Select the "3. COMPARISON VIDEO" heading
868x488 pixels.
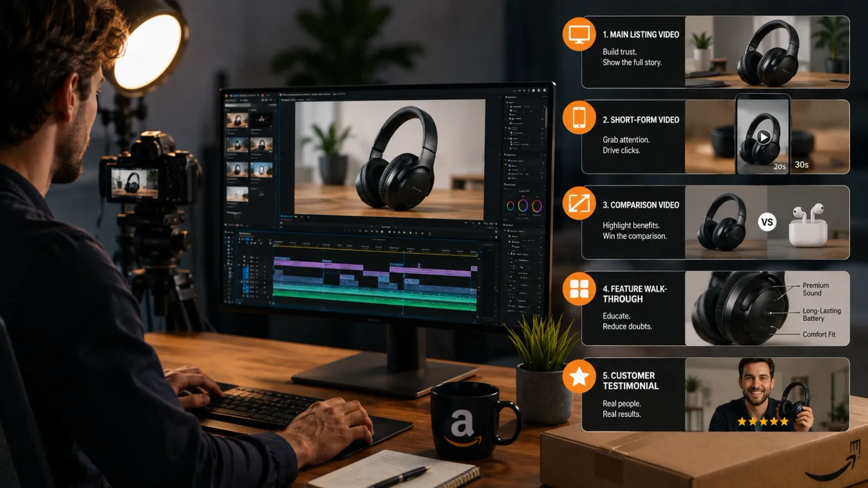pyautogui.click(x=641, y=205)
